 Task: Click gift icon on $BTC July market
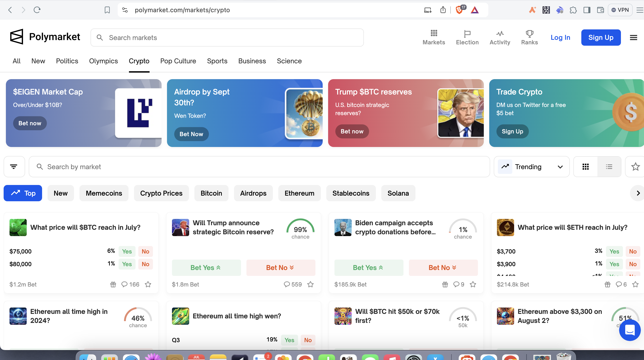point(113,284)
